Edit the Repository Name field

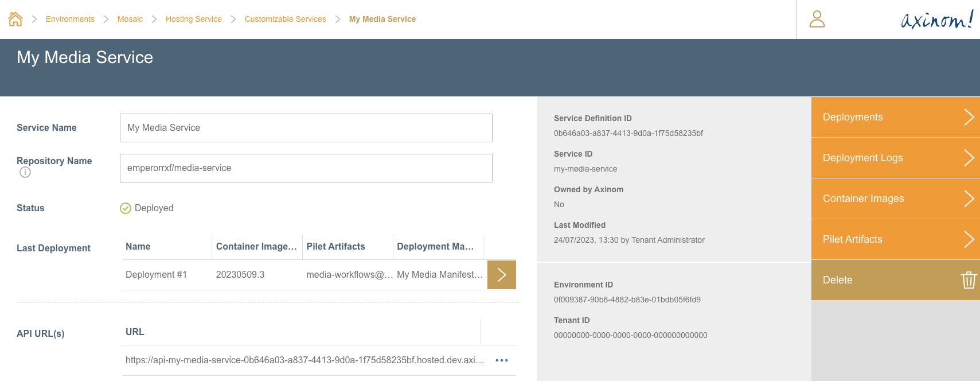pos(306,168)
